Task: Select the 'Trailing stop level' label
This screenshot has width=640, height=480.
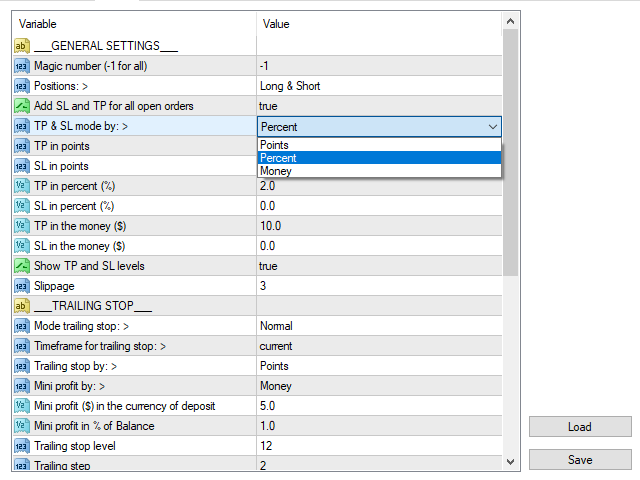Action: point(75,446)
